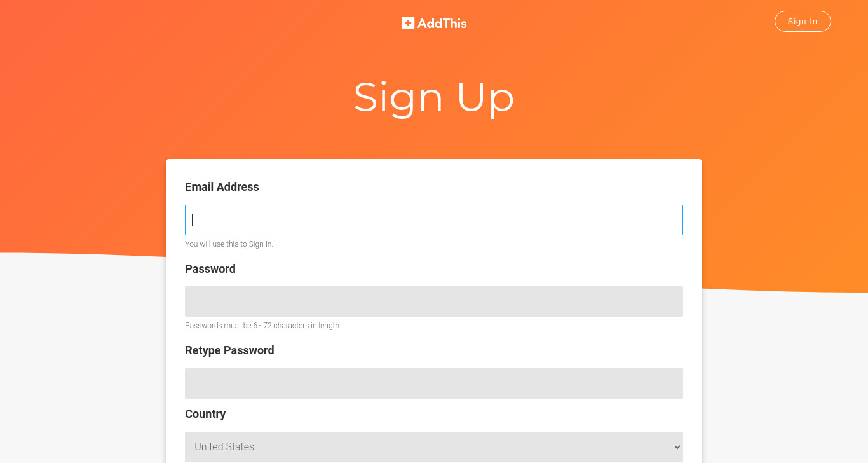Click the Password label text
This screenshot has height=463, width=868.
pyautogui.click(x=210, y=269)
